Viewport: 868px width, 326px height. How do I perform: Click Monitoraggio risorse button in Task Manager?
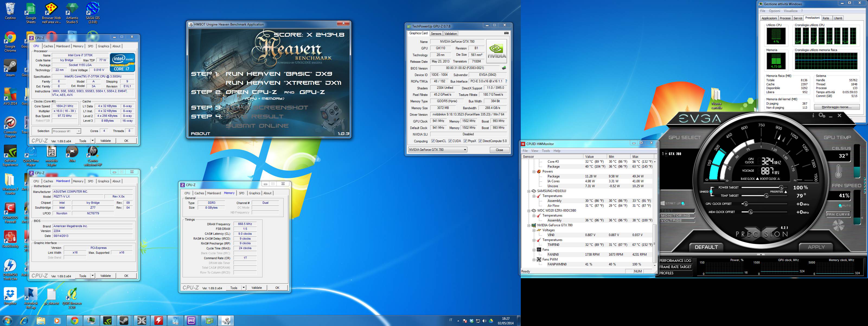click(836, 107)
